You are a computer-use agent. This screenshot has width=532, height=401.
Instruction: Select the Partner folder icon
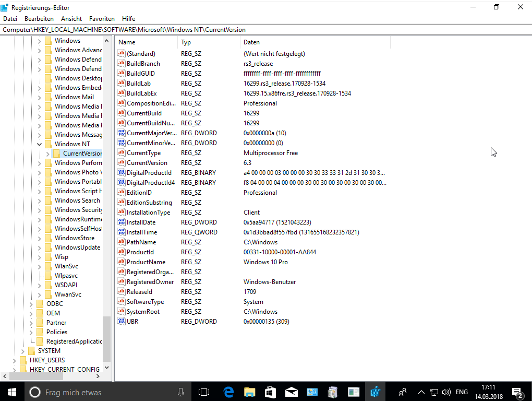(x=40, y=323)
